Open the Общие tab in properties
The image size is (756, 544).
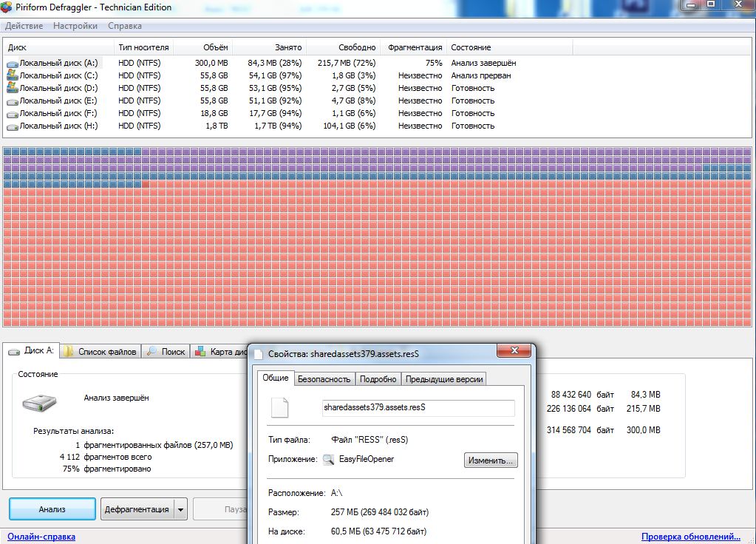[x=276, y=378]
